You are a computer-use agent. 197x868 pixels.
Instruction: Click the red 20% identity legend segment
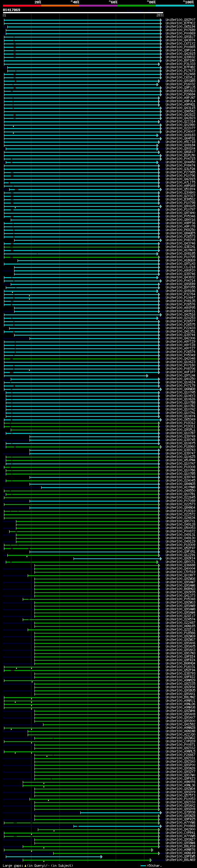click(22, 6)
